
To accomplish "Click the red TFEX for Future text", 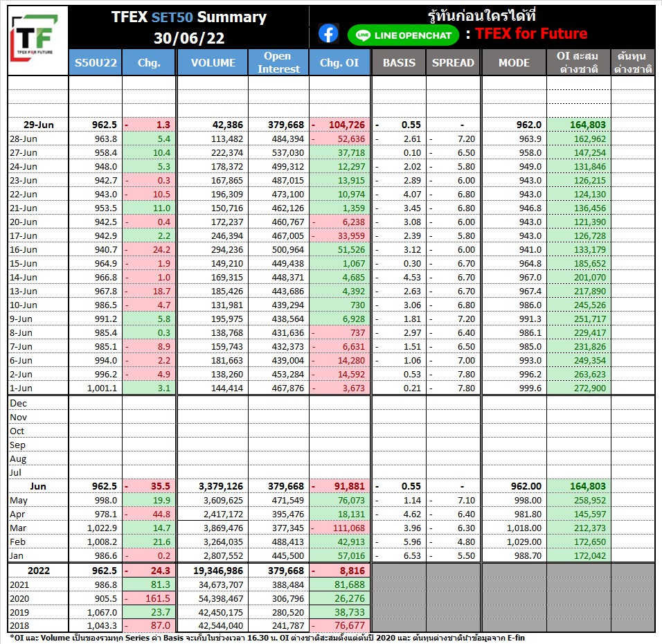I will (531, 33).
